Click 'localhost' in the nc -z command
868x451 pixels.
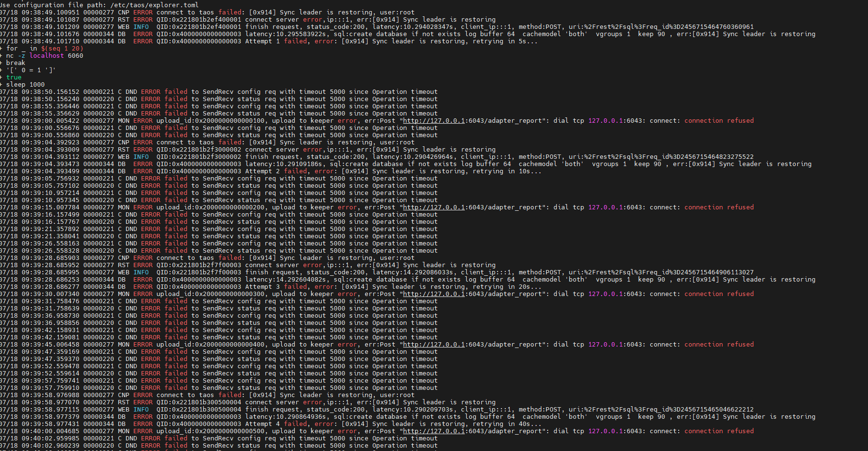[x=47, y=56]
